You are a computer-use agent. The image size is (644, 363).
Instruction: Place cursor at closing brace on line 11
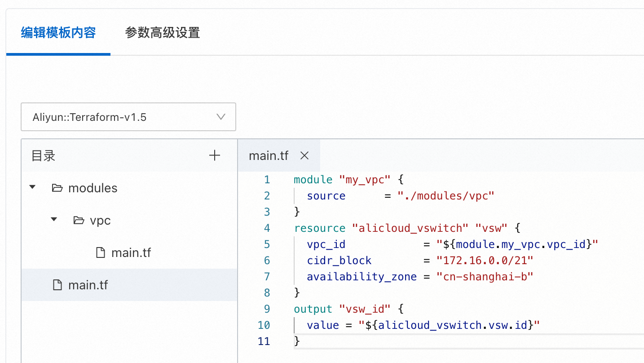point(297,341)
